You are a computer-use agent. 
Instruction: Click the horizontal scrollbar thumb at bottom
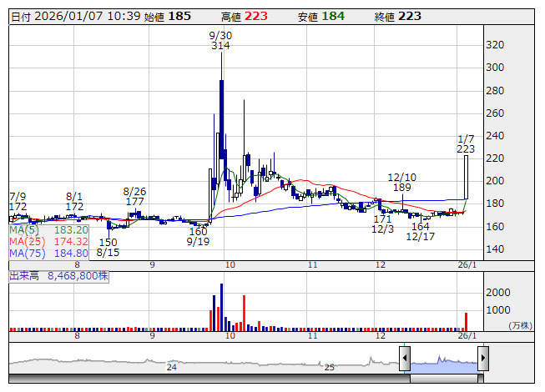click(443, 379)
